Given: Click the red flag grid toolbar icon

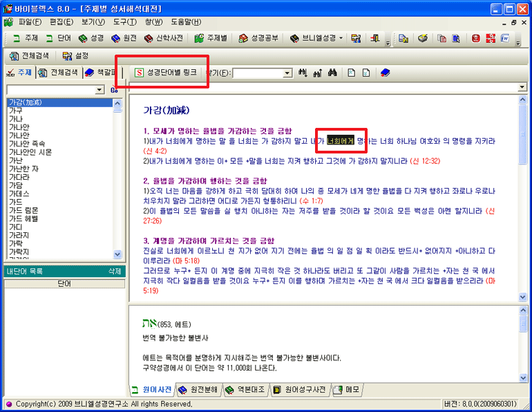Looking at the screenshot, I should pos(491,38).
